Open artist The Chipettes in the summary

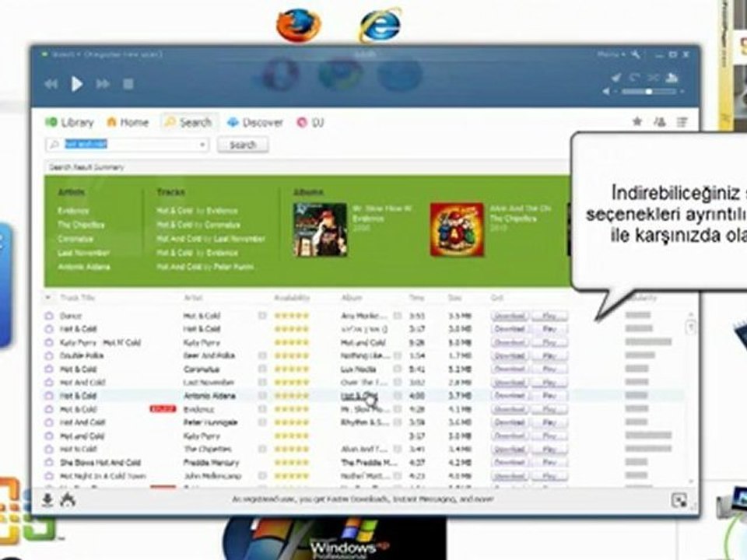pyautogui.click(x=81, y=224)
